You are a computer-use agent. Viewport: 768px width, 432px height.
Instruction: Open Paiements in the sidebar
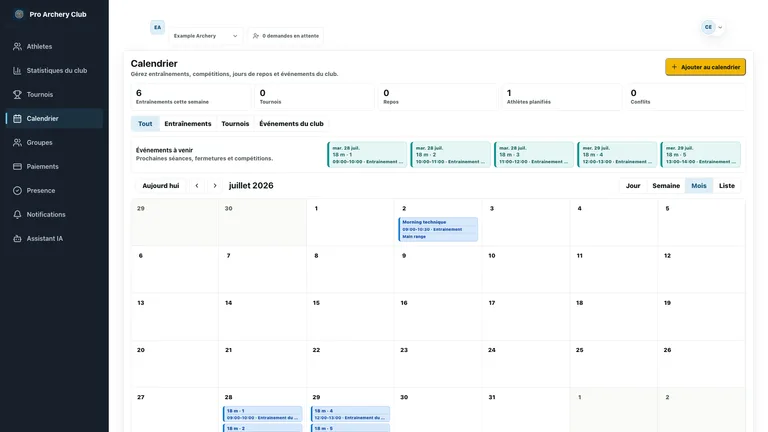[x=54, y=167]
